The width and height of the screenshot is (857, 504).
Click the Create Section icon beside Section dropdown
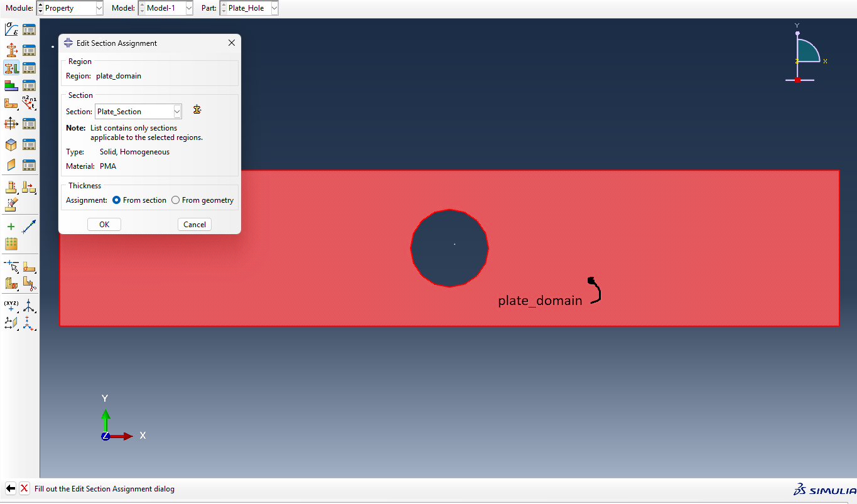tap(197, 110)
